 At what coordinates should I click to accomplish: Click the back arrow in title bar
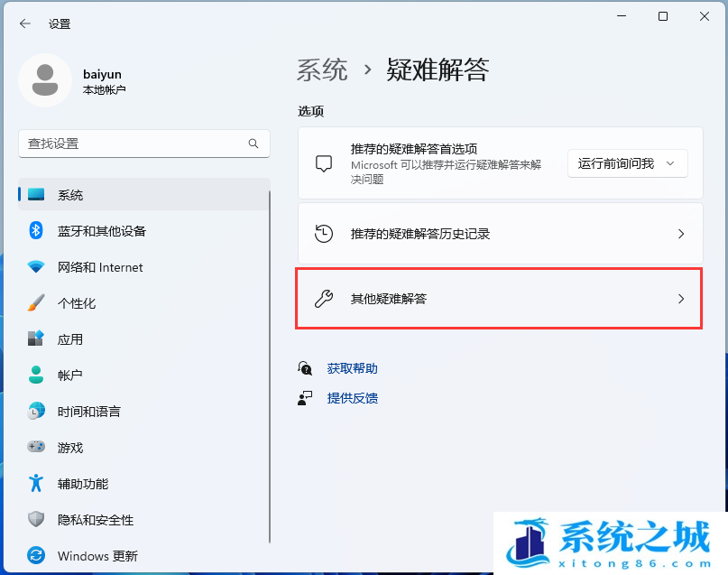(x=24, y=23)
